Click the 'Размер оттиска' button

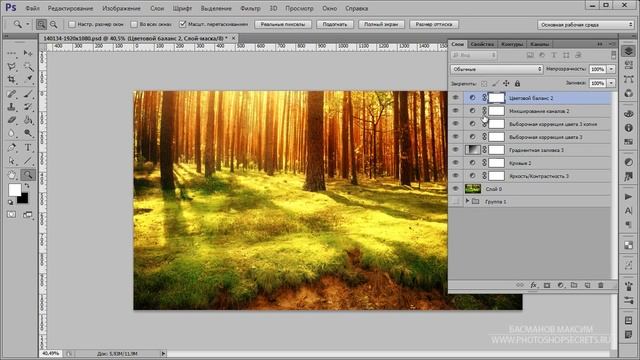point(434,24)
